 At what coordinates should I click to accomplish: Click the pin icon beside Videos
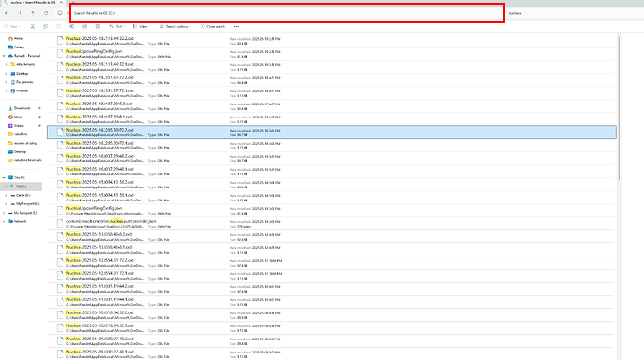pos(39,126)
